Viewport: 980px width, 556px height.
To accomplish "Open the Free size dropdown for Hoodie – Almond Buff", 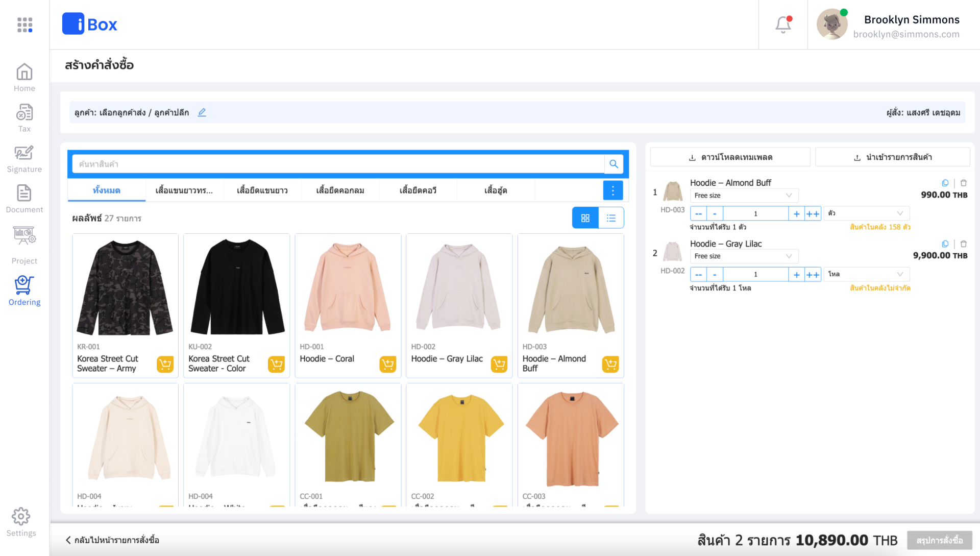I will (744, 195).
